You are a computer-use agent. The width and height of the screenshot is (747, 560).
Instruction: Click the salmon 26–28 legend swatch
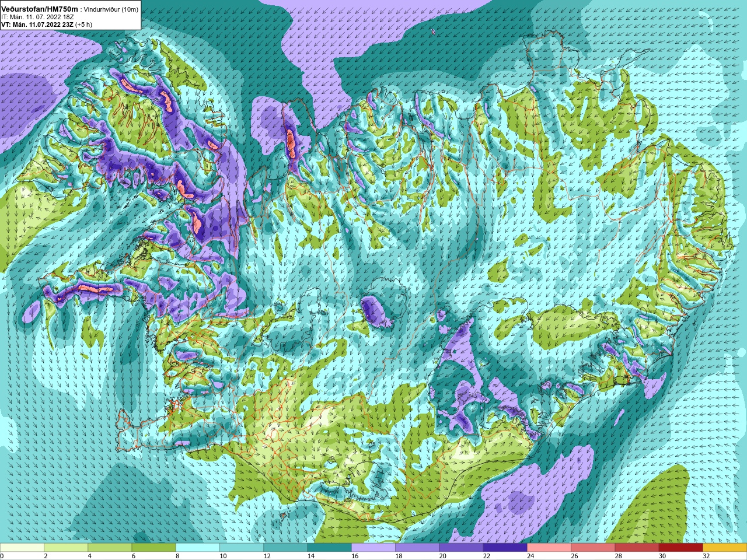(593, 548)
